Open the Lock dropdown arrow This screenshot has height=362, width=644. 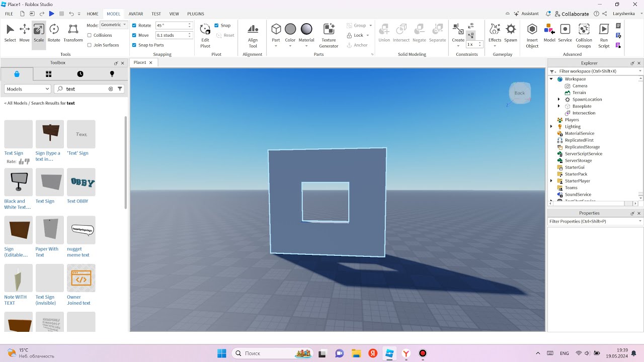point(368,35)
